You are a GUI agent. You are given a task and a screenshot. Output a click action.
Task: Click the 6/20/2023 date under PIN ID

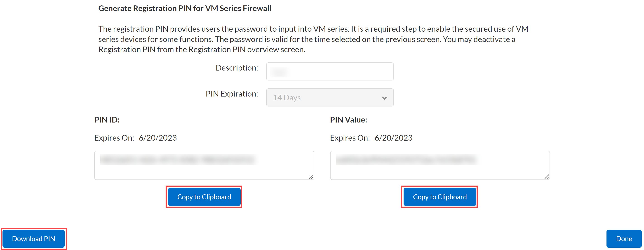click(x=158, y=138)
